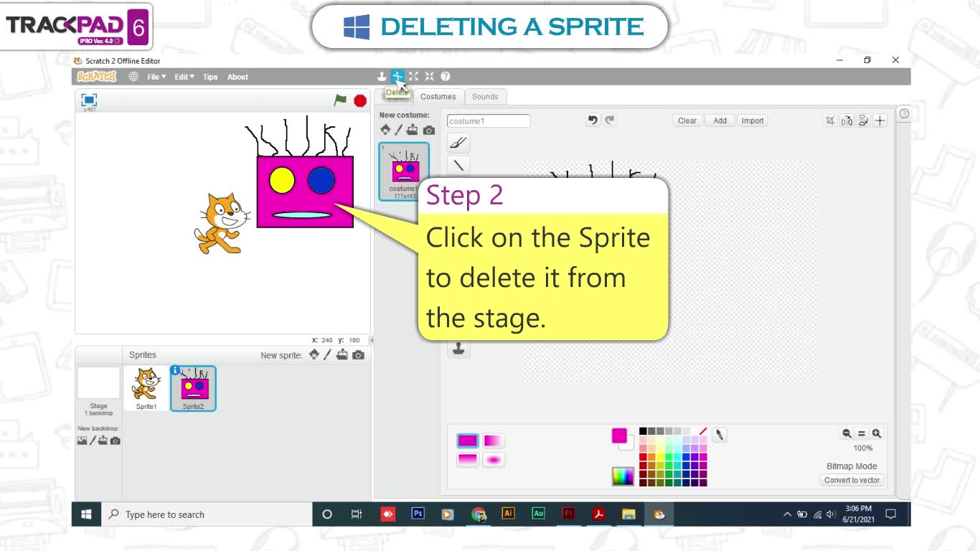Choose the transparent no-color swatch
This screenshot has height=551, width=980.
tap(703, 431)
